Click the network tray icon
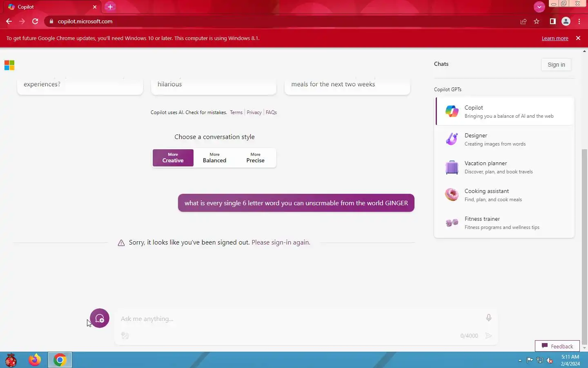Screen dimensions: 588x368 point(540,360)
